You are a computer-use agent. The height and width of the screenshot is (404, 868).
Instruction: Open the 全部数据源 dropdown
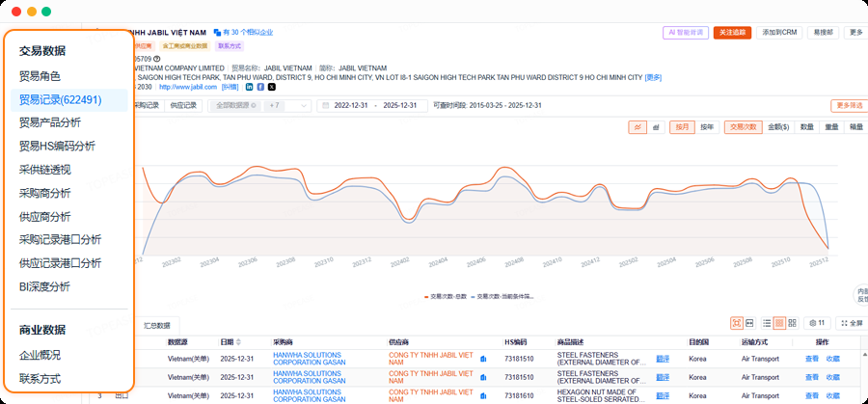[x=234, y=106]
